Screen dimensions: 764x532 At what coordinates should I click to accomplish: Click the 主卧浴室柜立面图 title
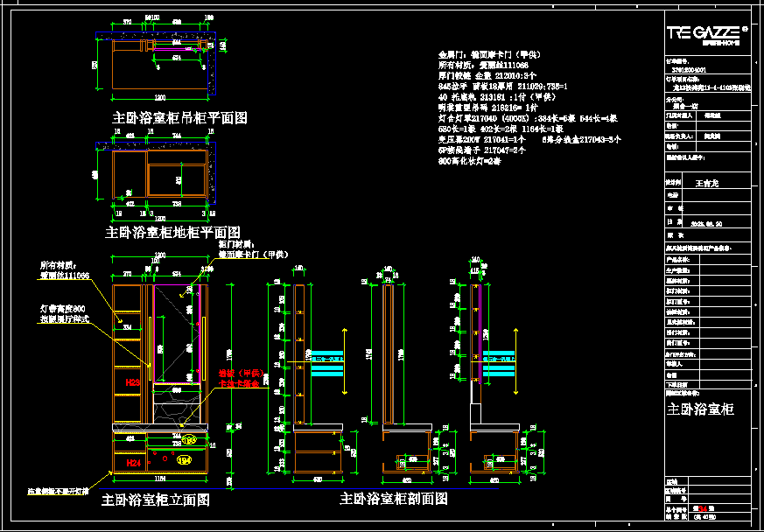156,500
